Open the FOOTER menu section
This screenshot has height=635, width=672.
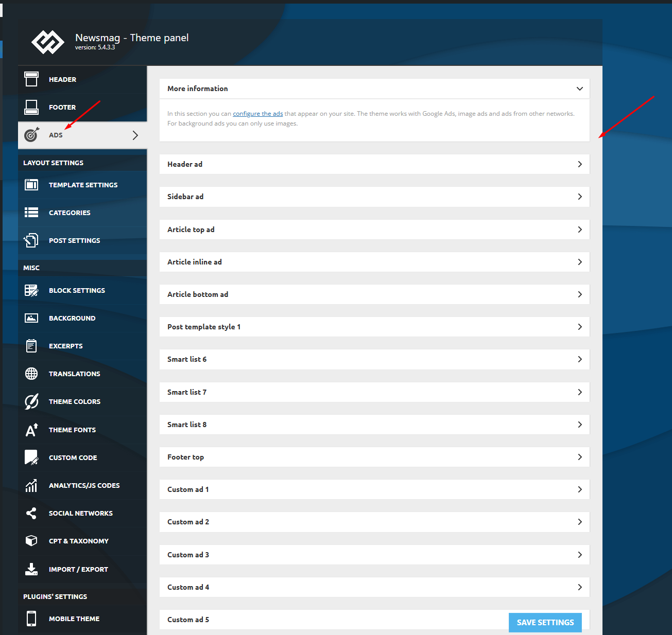click(82, 107)
